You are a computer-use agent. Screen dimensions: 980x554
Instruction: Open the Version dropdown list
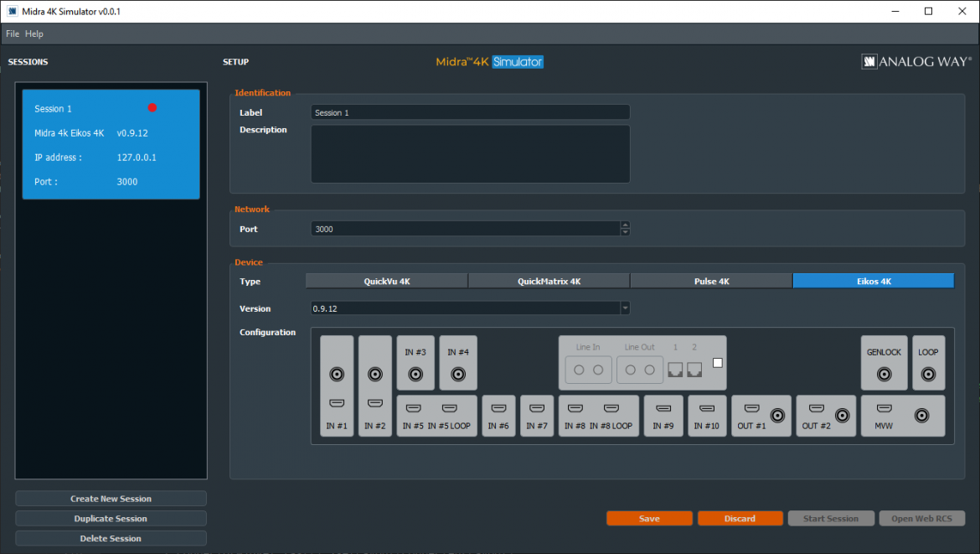coord(625,308)
